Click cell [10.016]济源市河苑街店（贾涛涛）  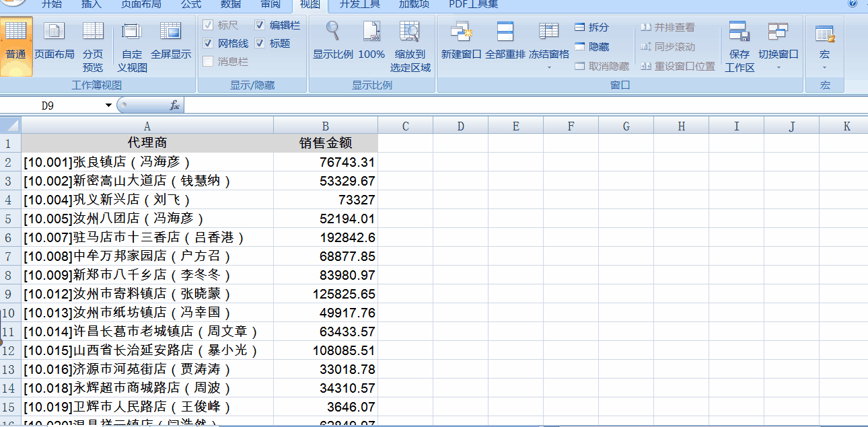tap(147, 369)
